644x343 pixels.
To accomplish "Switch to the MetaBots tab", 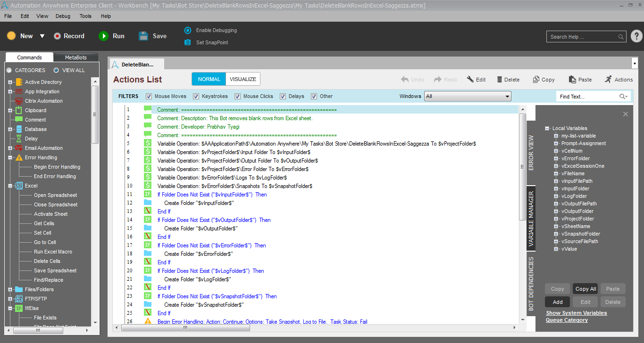I will (x=75, y=57).
